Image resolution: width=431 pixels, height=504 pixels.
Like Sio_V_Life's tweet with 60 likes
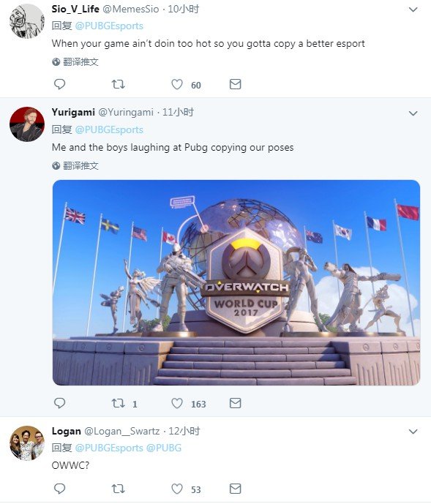coord(177,85)
